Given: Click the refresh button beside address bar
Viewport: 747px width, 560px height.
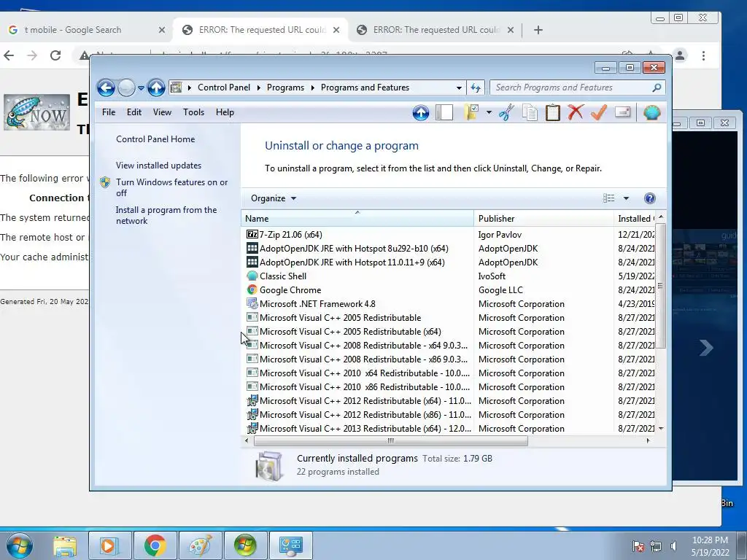Looking at the screenshot, I should click(x=476, y=87).
